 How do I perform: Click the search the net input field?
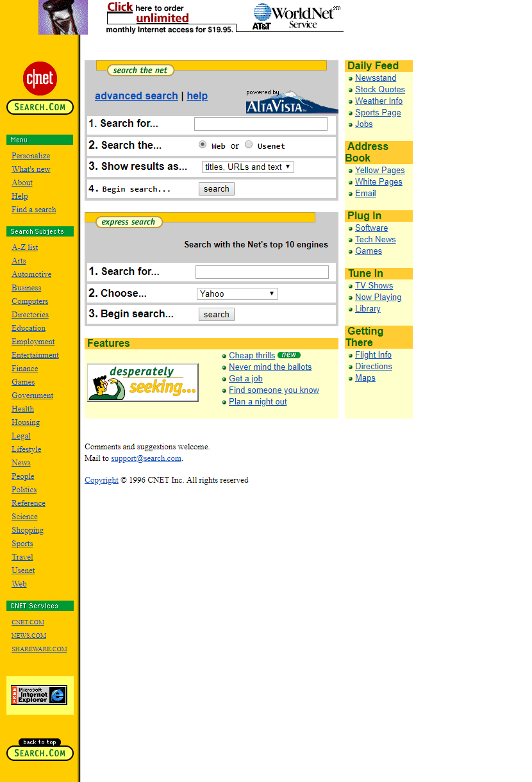(x=261, y=124)
